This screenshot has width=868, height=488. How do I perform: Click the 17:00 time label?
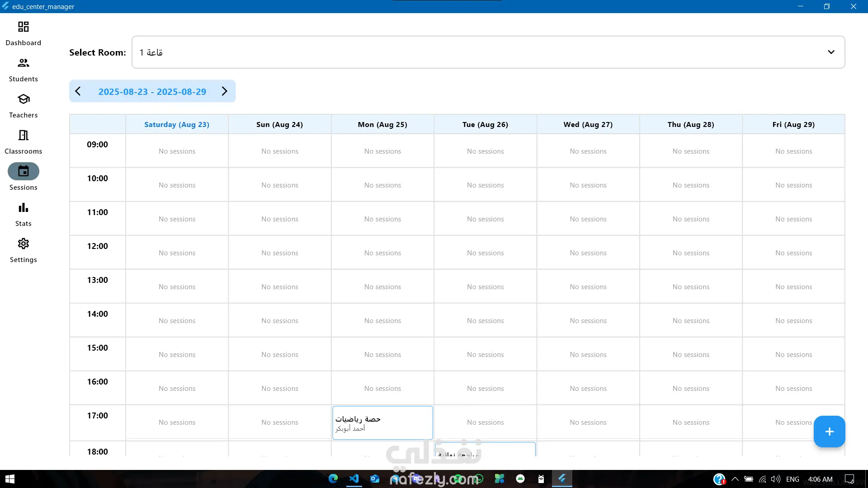pyautogui.click(x=97, y=416)
